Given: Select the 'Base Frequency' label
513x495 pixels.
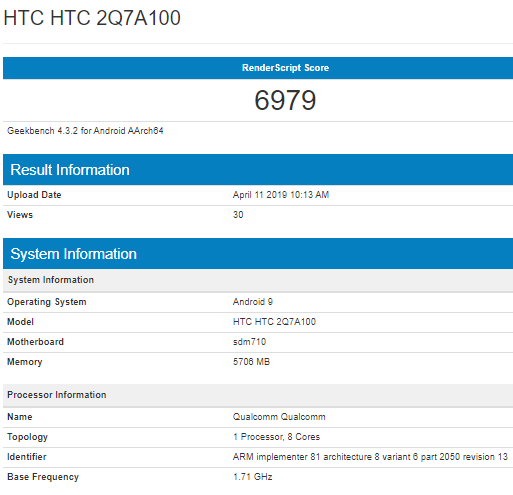Looking at the screenshot, I should (x=43, y=477).
